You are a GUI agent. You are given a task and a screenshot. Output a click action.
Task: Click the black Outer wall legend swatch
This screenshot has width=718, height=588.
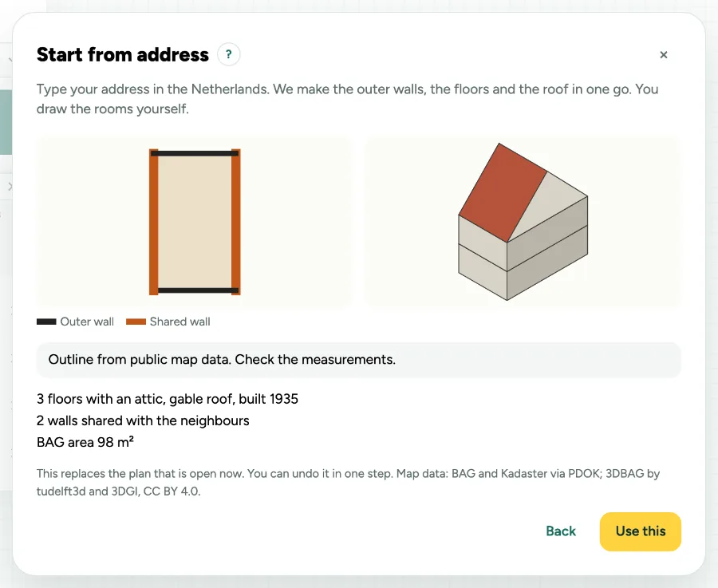point(46,322)
